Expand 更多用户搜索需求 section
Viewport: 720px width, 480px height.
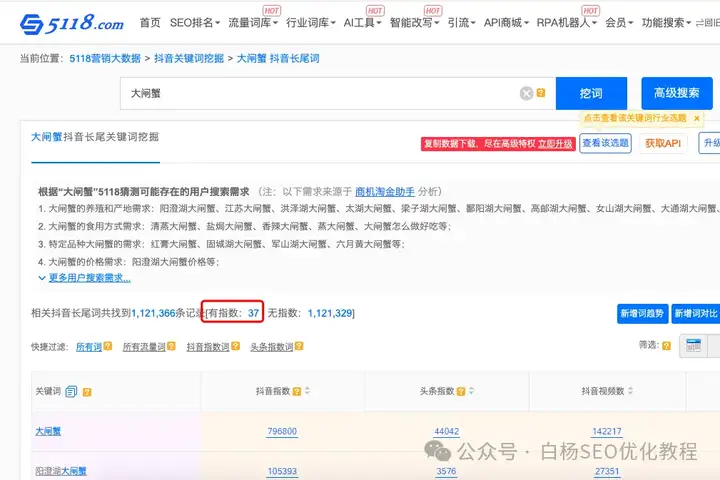coord(89,277)
